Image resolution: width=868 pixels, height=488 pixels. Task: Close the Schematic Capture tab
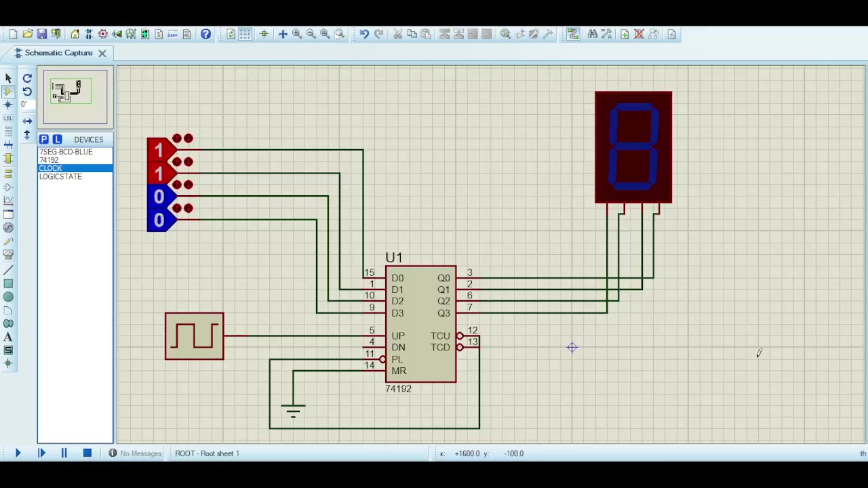102,53
